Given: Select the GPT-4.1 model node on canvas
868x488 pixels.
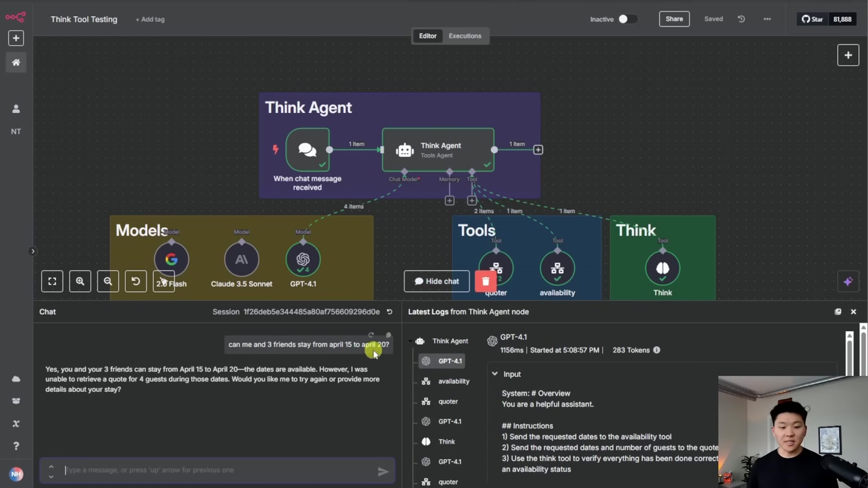Looking at the screenshot, I should coord(303,259).
